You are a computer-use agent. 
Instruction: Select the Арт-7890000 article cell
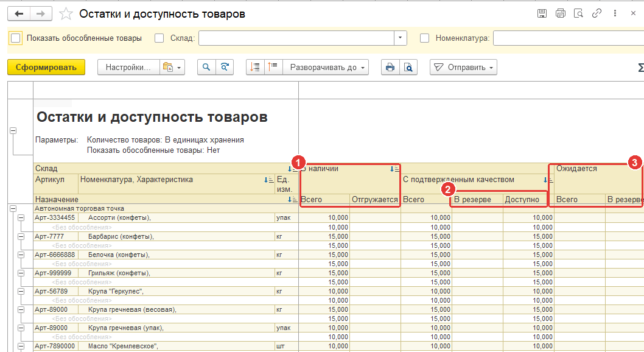(x=55, y=347)
